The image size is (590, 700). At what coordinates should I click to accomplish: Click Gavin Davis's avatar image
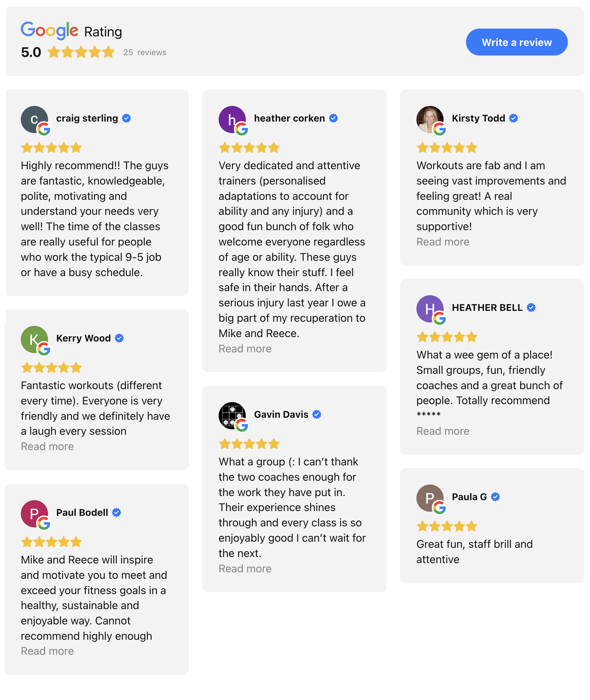(232, 415)
